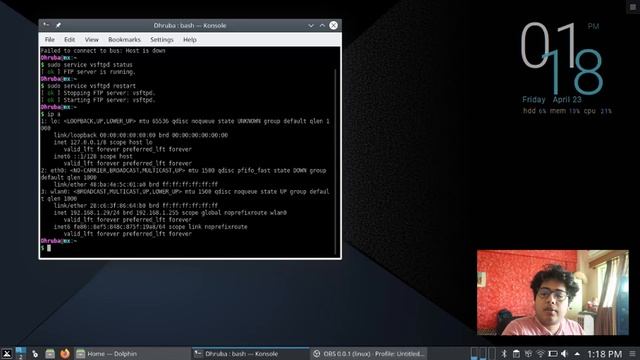The height and width of the screenshot is (360, 640).
Task: Click the terminal cursor at the last prompt
Action: click(49, 248)
